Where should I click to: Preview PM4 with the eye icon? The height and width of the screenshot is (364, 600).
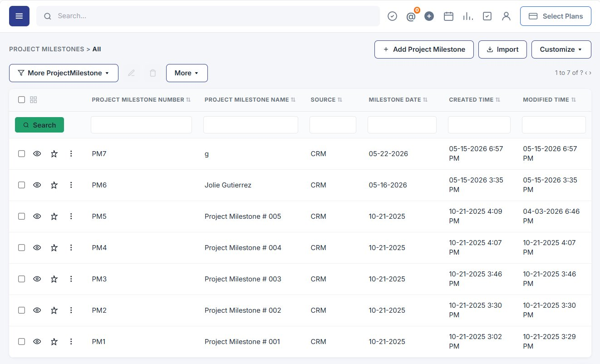37,248
